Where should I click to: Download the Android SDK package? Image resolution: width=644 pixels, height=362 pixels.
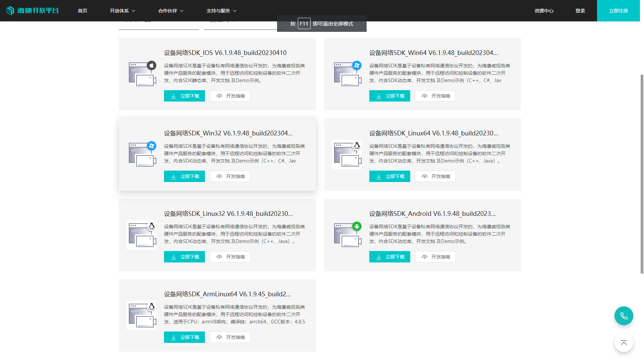[389, 257]
